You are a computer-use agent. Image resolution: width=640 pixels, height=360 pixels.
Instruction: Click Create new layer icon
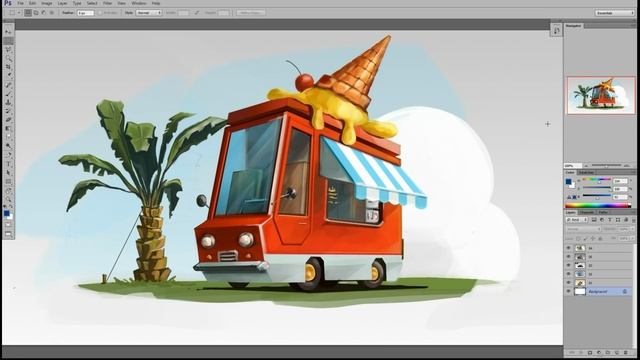tap(616, 352)
